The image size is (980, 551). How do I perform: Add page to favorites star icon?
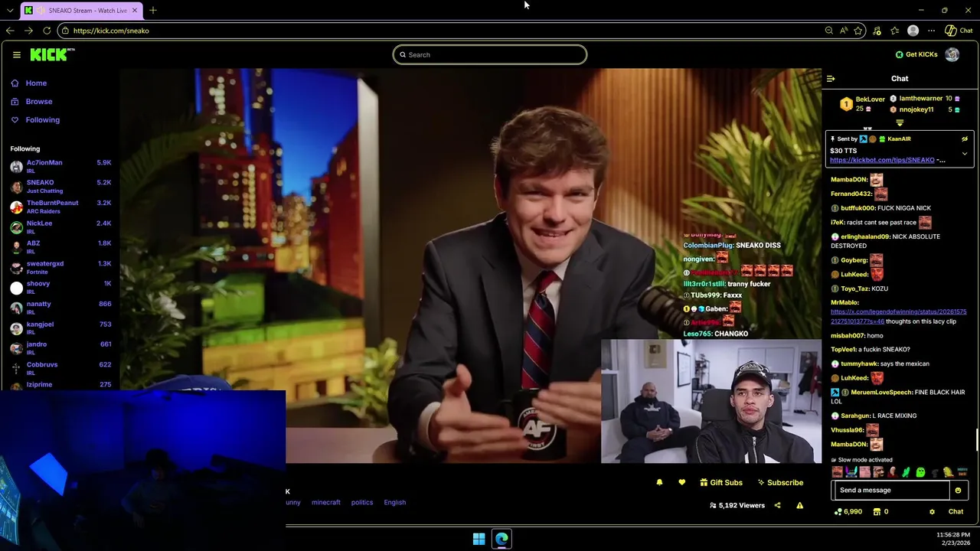point(858,31)
